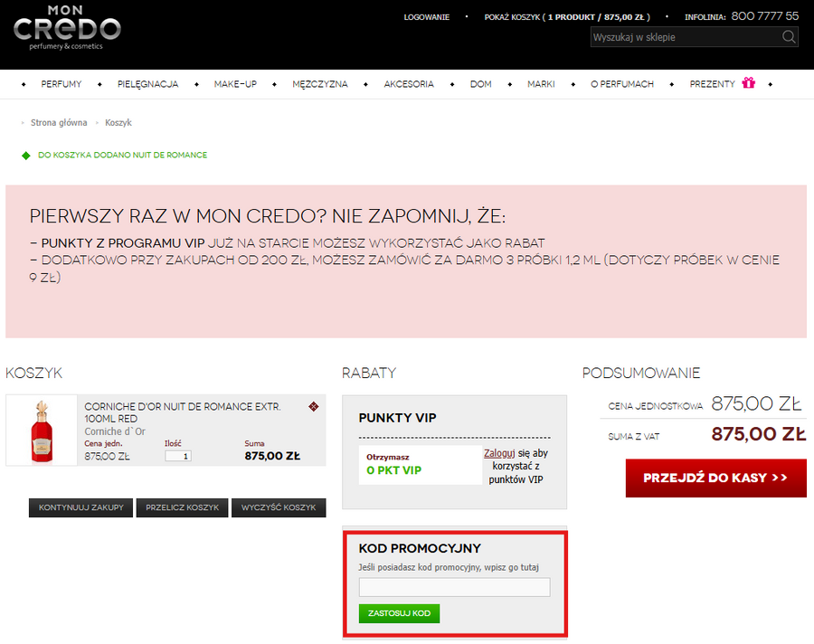Open the Perfumy menu
Viewport: 814px width, 644px height.
[x=62, y=84]
